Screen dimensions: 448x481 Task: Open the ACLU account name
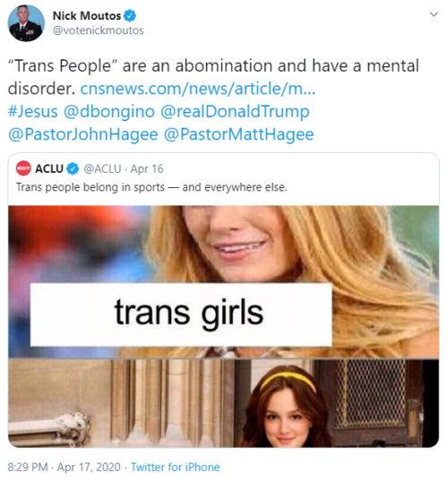point(49,168)
